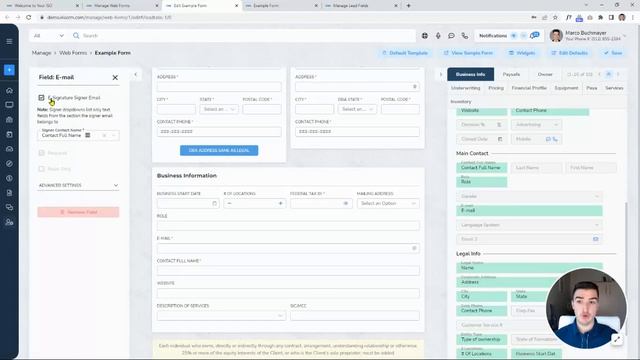The width and height of the screenshot is (640, 360).
Task: Open the State dropdown in legal address
Action: tap(219, 109)
